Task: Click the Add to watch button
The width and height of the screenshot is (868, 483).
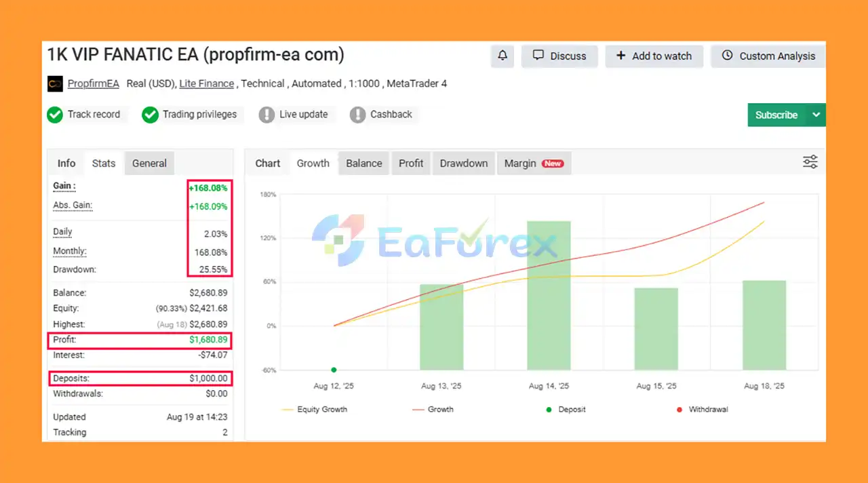Action: click(654, 56)
